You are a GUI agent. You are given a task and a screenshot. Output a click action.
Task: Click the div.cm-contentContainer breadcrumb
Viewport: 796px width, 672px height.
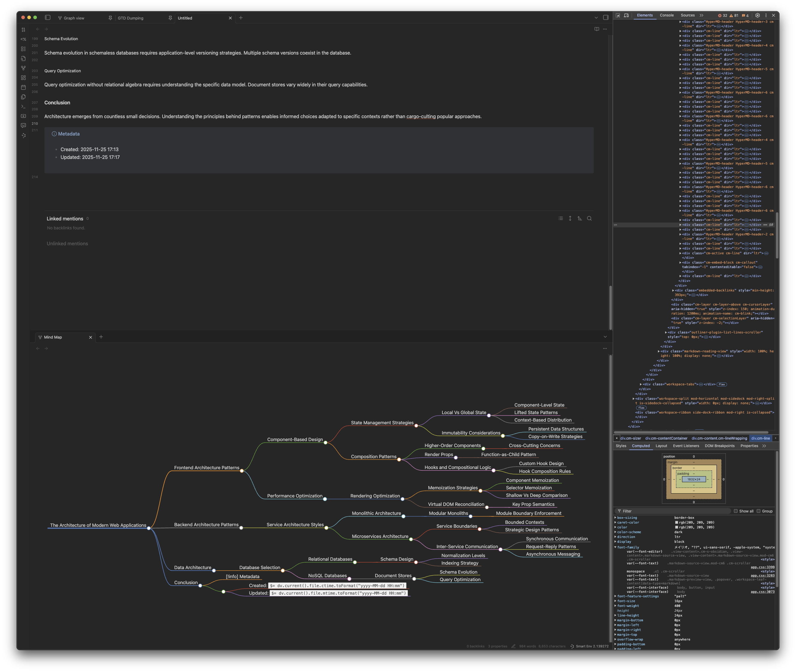click(666, 438)
